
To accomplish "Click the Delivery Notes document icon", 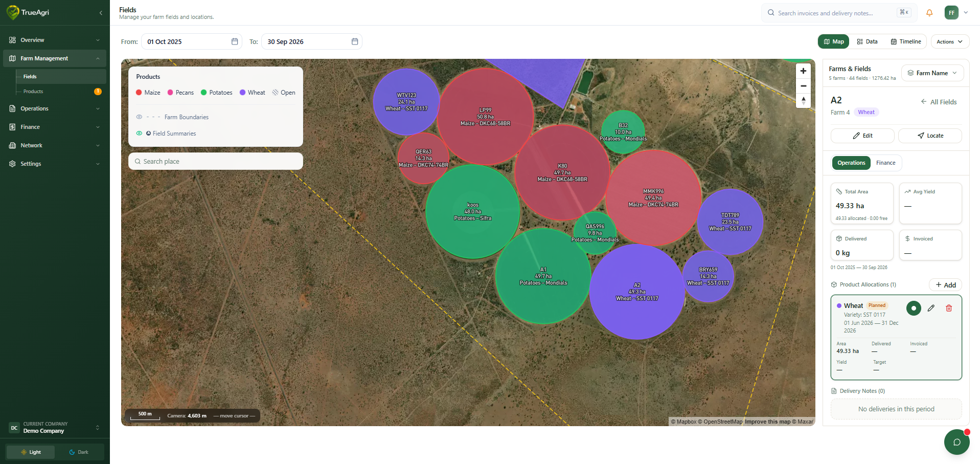I will click(834, 391).
